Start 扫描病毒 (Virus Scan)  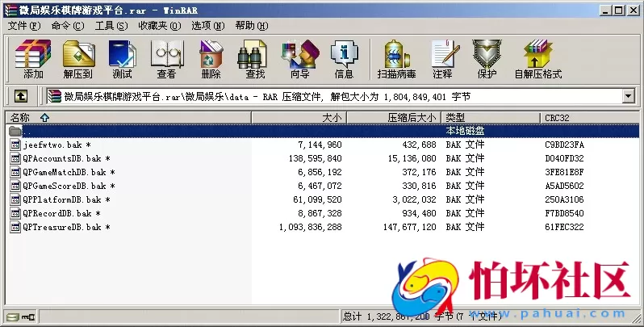tap(397, 59)
